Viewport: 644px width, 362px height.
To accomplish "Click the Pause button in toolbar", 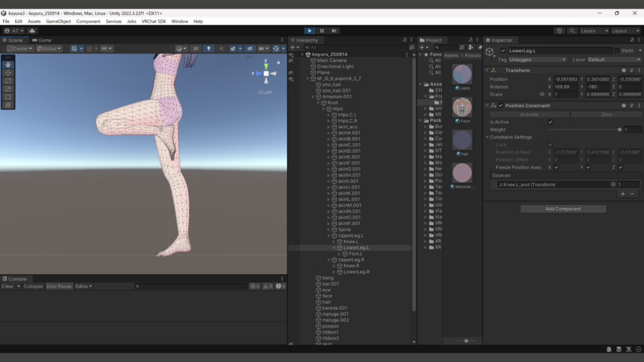I will tap(322, 30).
